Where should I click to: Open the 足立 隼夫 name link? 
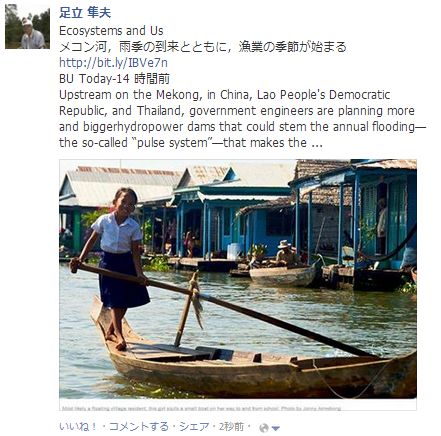[85, 13]
